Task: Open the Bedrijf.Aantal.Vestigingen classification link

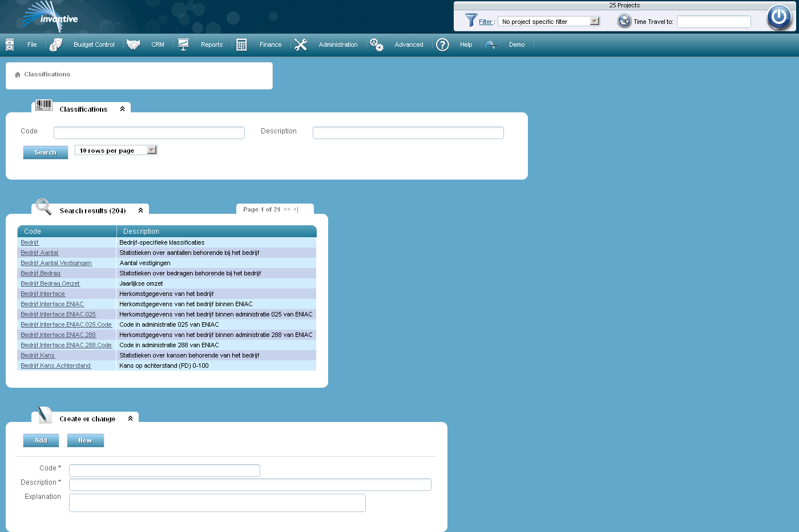Action: pyautogui.click(x=57, y=263)
